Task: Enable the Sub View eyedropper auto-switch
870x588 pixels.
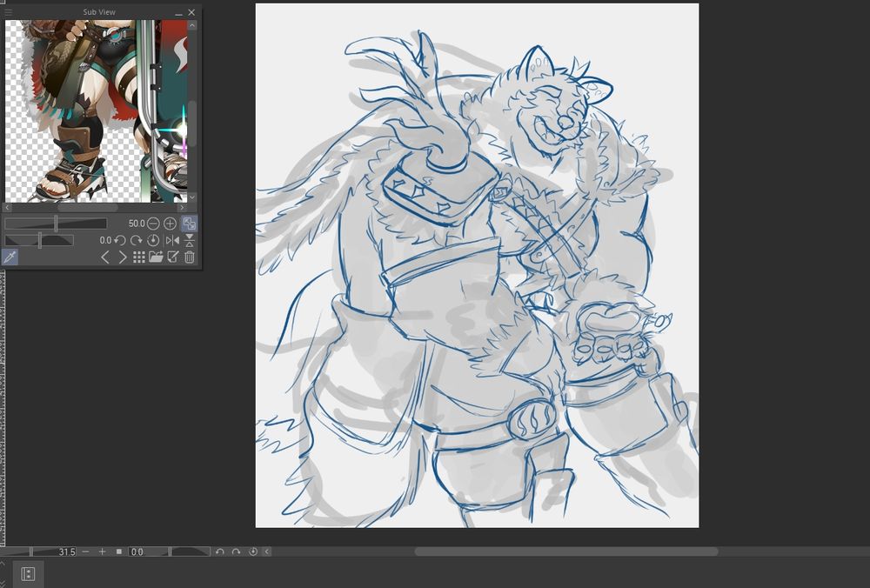Action: pyautogui.click(x=10, y=257)
